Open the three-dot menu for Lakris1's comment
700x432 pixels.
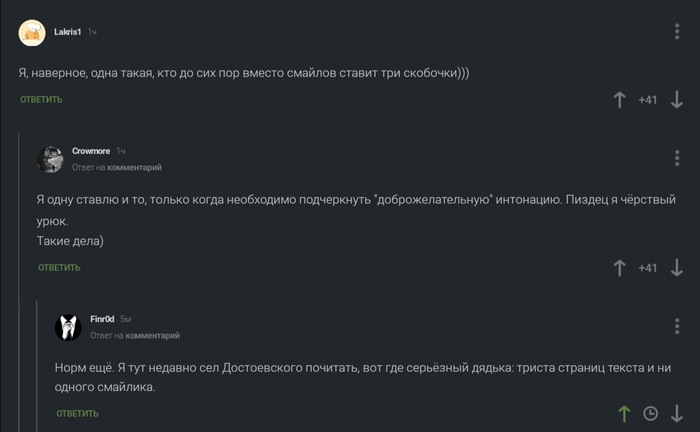677,33
